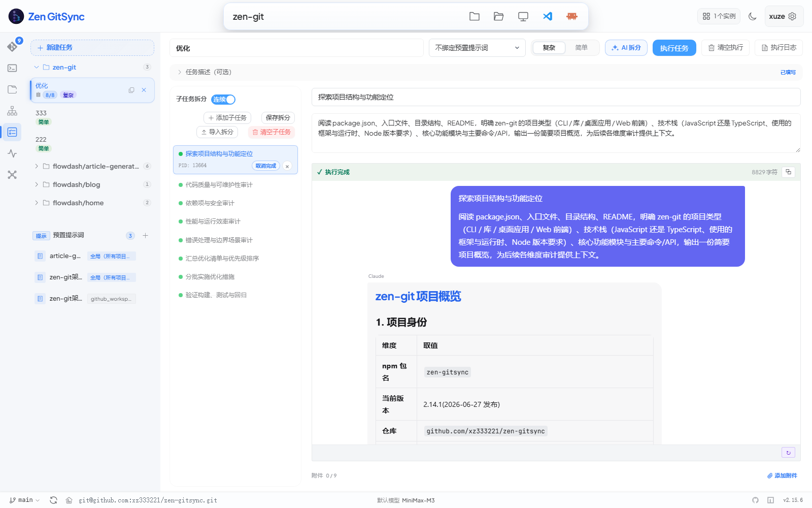The height and width of the screenshot is (508, 812).
Task: Toggle the 连续 sequential subtask switch
Action: click(x=223, y=100)
